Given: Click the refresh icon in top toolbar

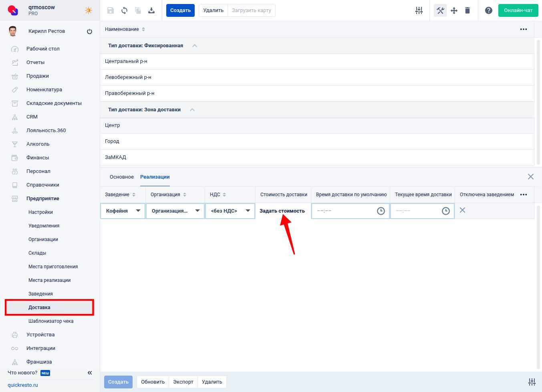Looking at the screenshot, I should pyautogui.click(x=124, y=10).
